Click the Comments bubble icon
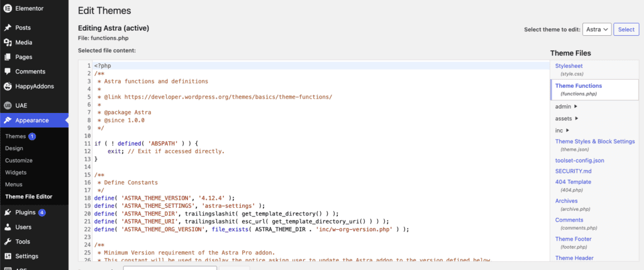 pyautogui.click(x=8, y=72)
